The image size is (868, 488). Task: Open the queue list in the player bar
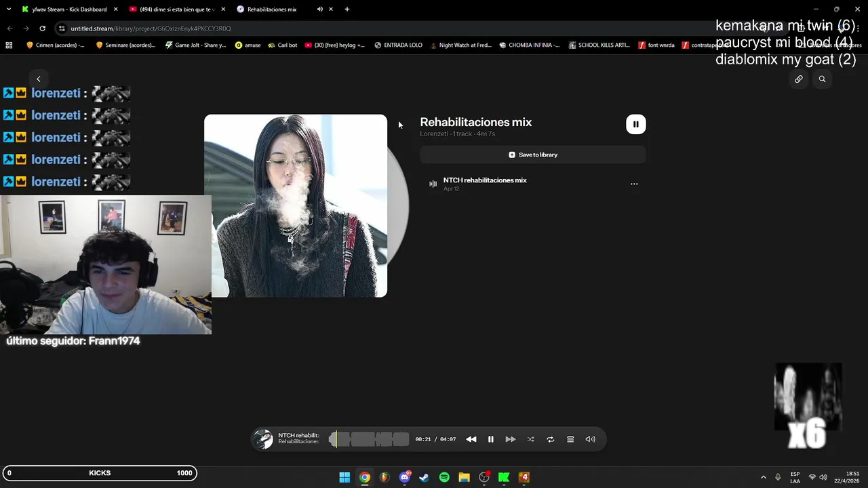coord(570,439)
